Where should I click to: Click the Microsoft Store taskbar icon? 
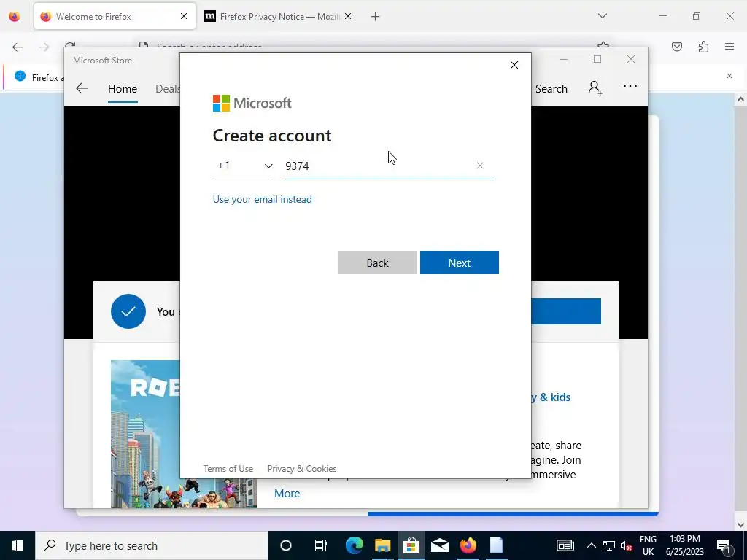point(411,545)
